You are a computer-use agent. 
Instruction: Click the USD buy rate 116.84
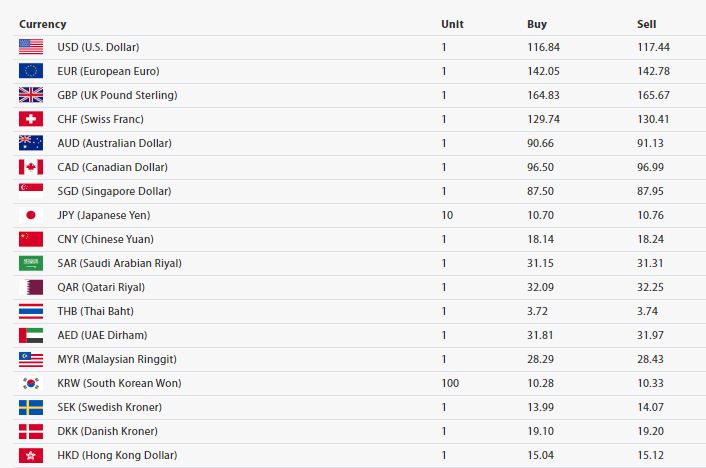point(543,47)
